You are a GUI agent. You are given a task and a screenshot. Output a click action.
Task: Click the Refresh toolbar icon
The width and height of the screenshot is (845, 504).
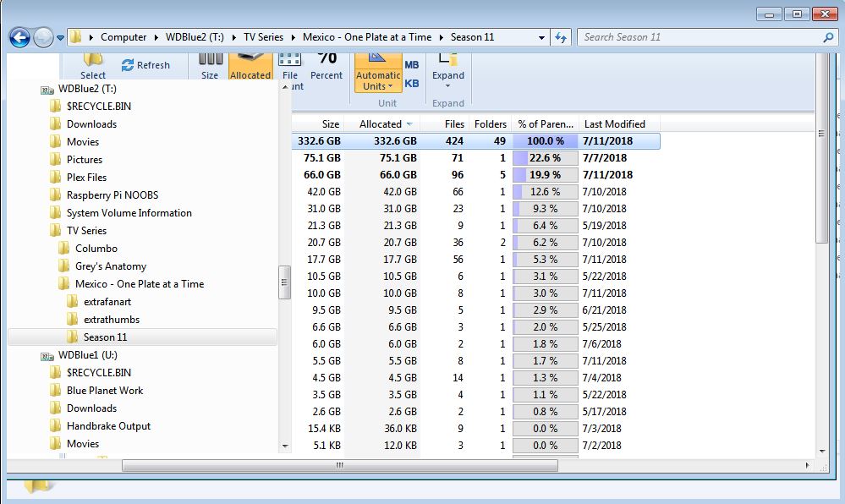click(145, 65)
